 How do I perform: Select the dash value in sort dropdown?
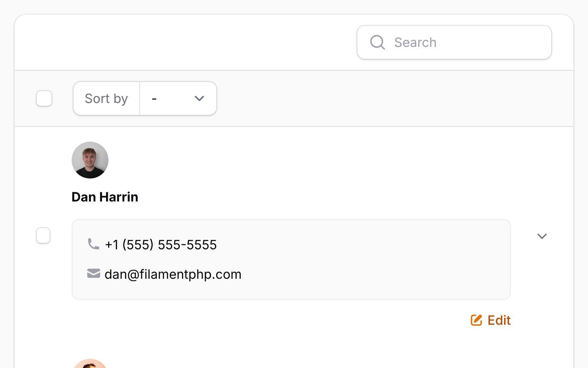pos(154,99)
